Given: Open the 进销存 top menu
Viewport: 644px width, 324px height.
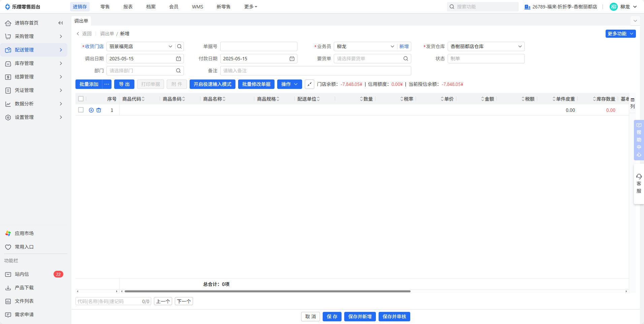Looking at the screenshot, I should (80, 7).
